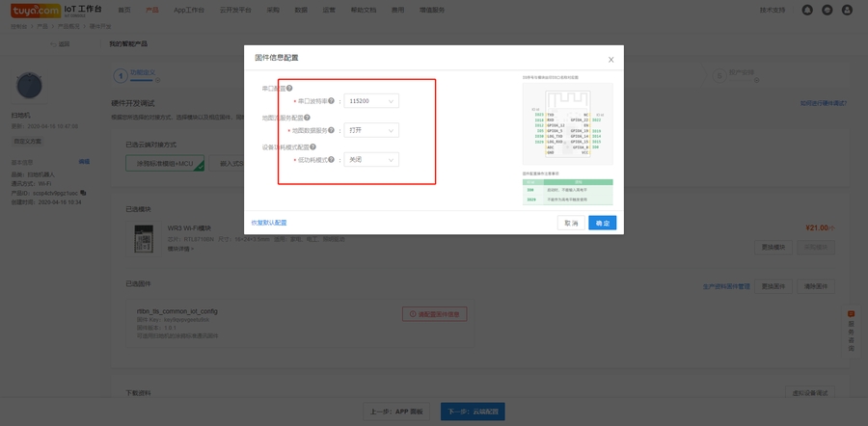Open 增值服务 menu item
Screen dimensions: 868x426
point(432,11)
